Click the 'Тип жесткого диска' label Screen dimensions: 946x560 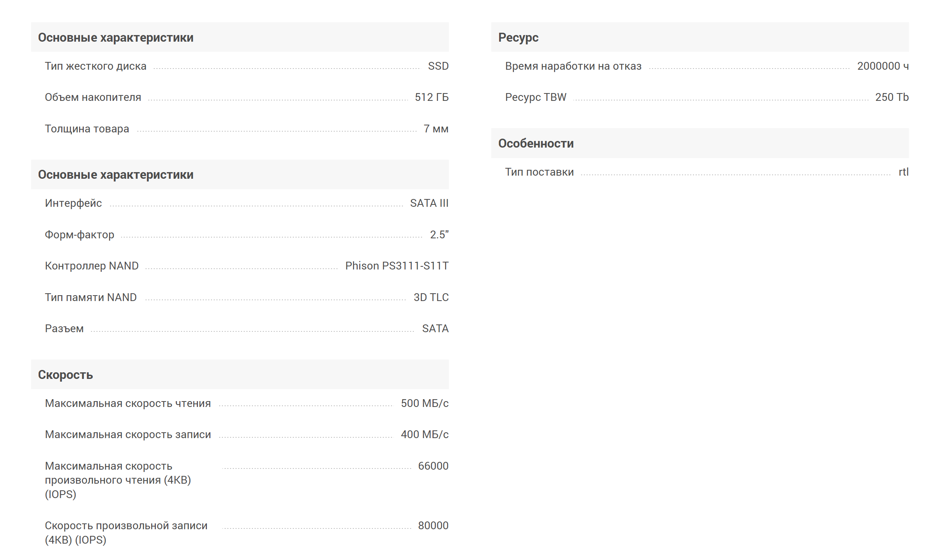point(95,66)
